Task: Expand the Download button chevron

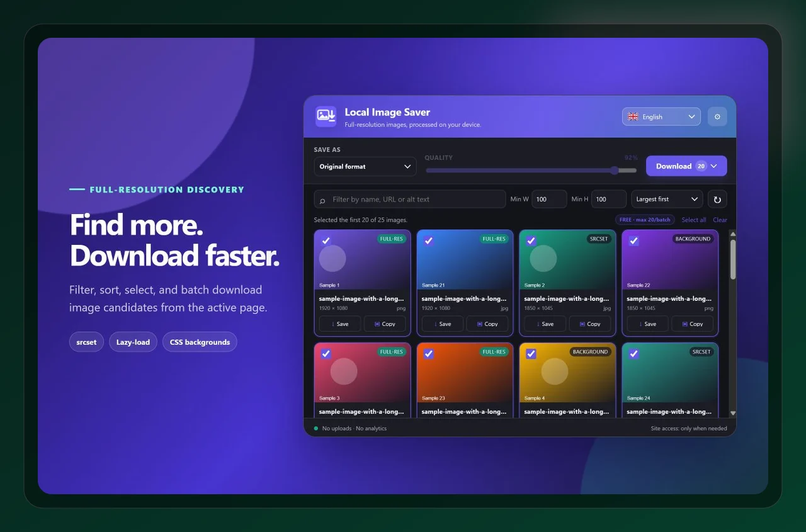Action: click(x=714, y=166)
